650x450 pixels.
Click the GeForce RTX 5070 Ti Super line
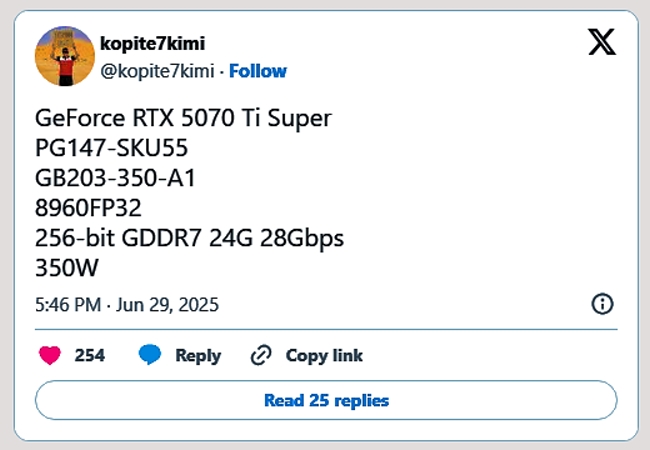pyautogui.click(x=183, y=118)
